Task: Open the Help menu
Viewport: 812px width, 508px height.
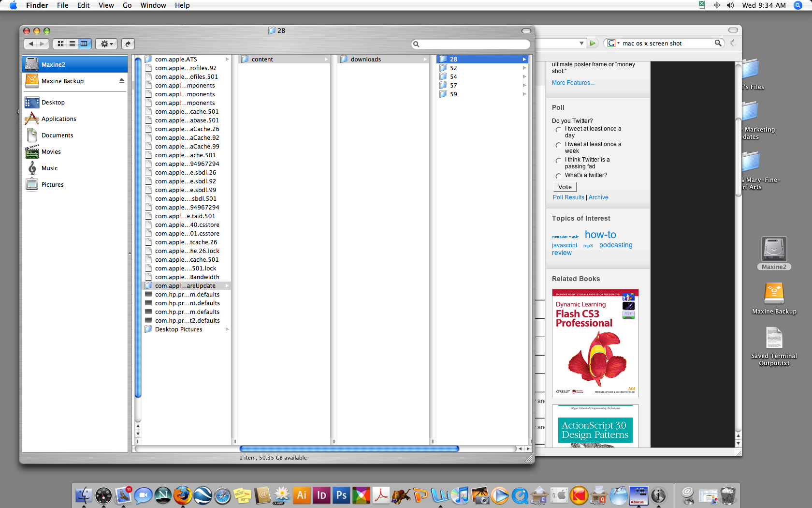Action: [x=182, y=5]
